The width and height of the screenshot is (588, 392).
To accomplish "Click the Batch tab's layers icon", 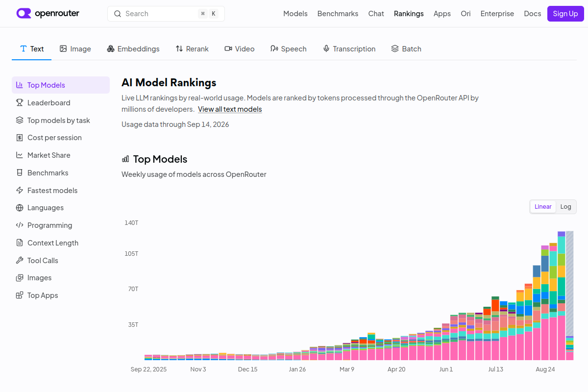I will coord(395,49).
